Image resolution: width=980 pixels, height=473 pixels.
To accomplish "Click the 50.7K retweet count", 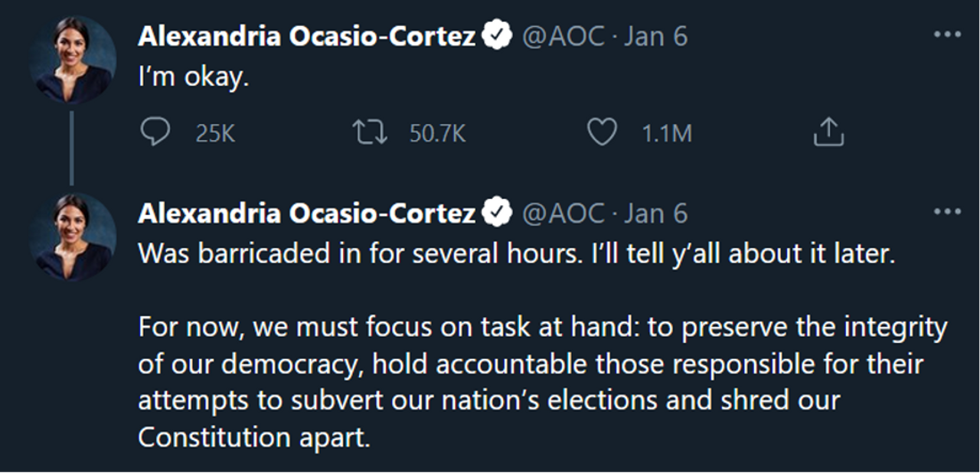I will point(437,135).
